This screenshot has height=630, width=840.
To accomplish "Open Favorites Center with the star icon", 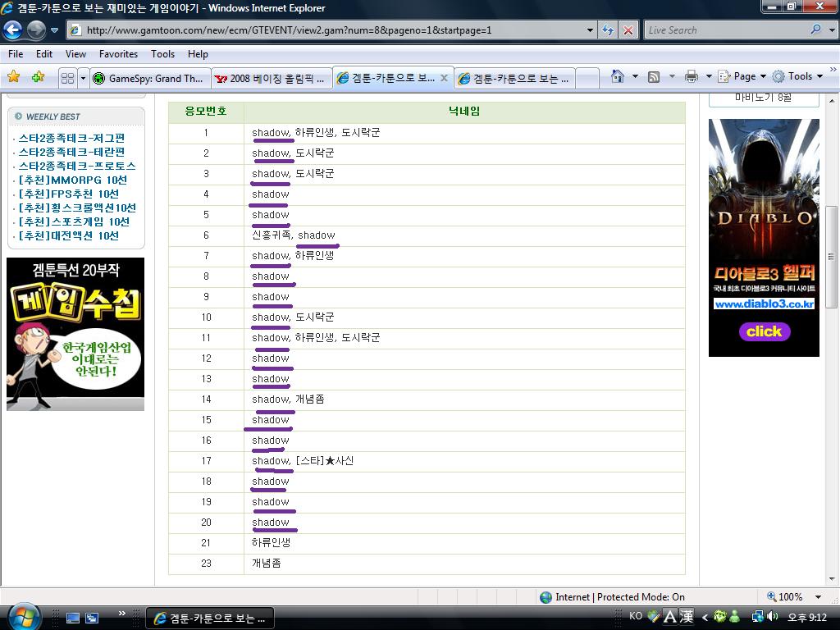I will pos(14,77).
